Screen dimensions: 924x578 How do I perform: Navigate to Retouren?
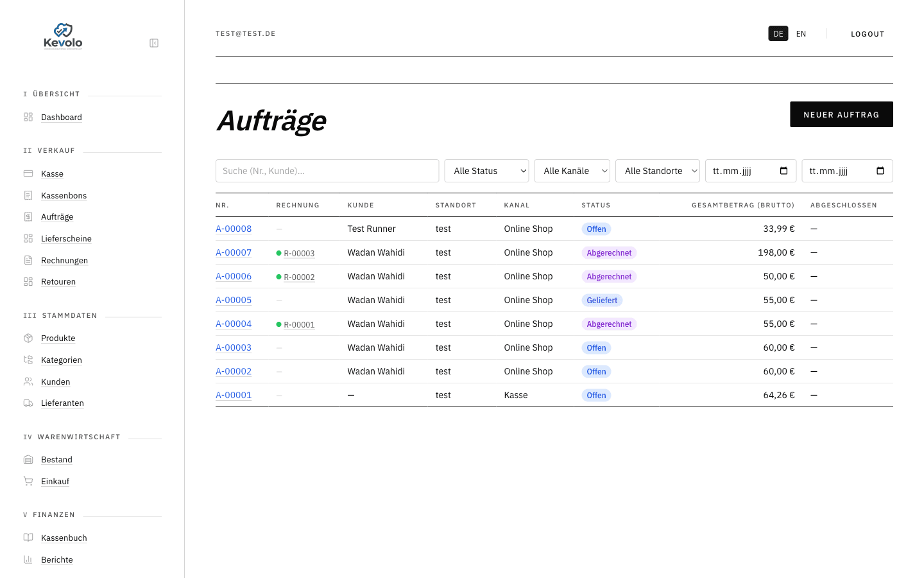coord(58,281)
